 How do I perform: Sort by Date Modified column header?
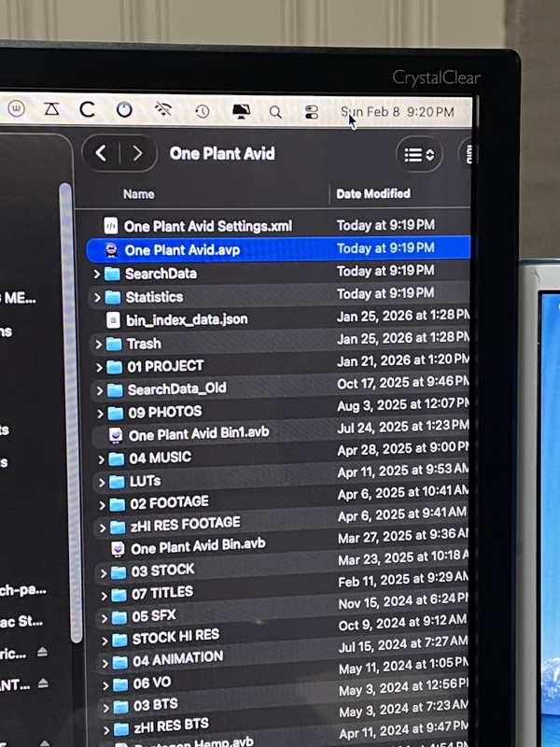coord(373,194)
